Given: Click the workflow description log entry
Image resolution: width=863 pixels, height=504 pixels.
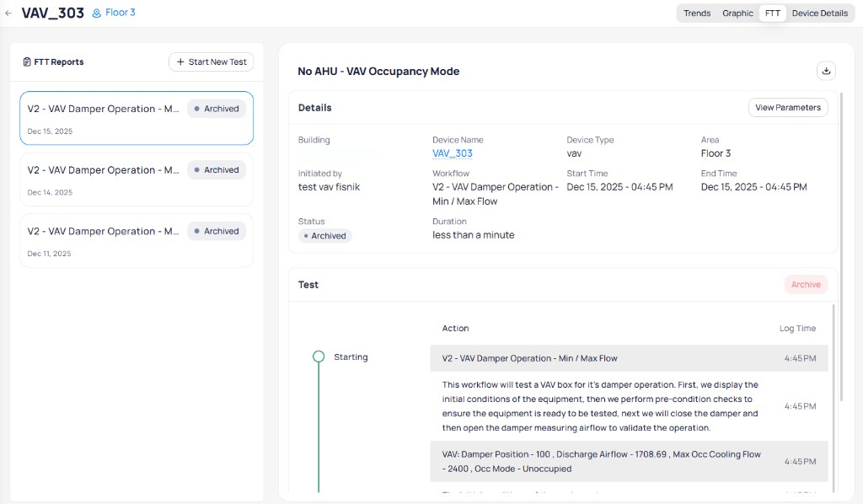Looking at the screenshot, I should [629, 406].
